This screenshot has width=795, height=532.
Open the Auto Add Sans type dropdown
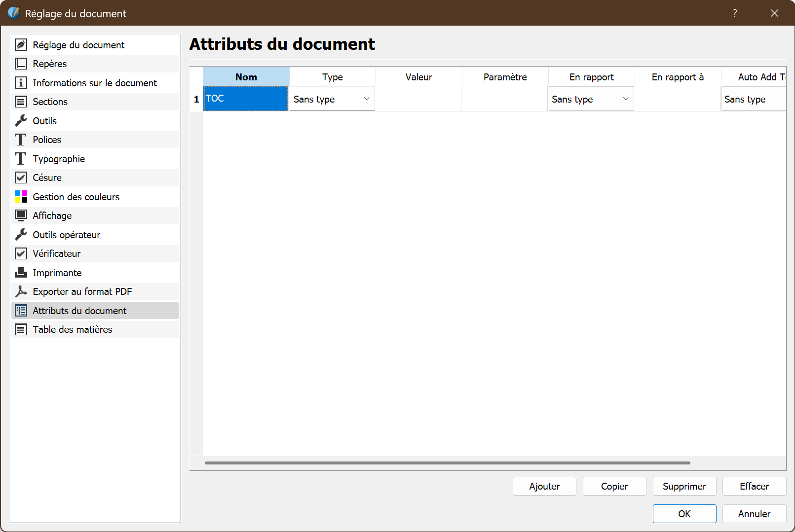pos(754,99)
